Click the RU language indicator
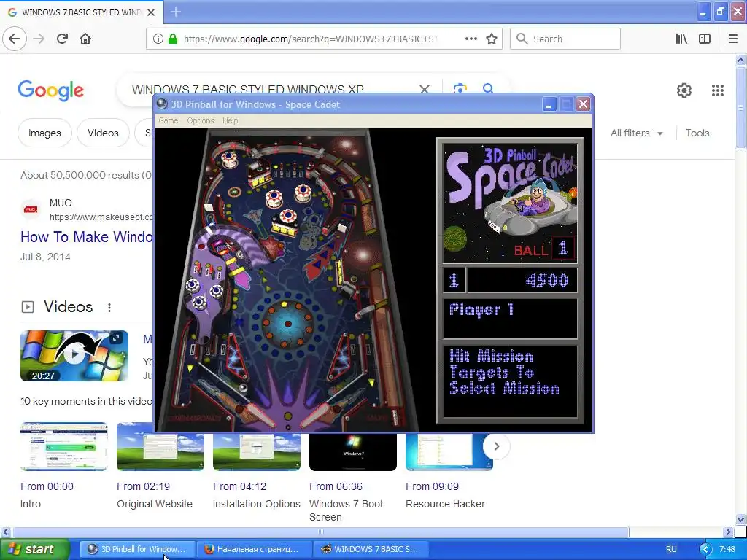 pyautogui.click(x=671, y=549)
